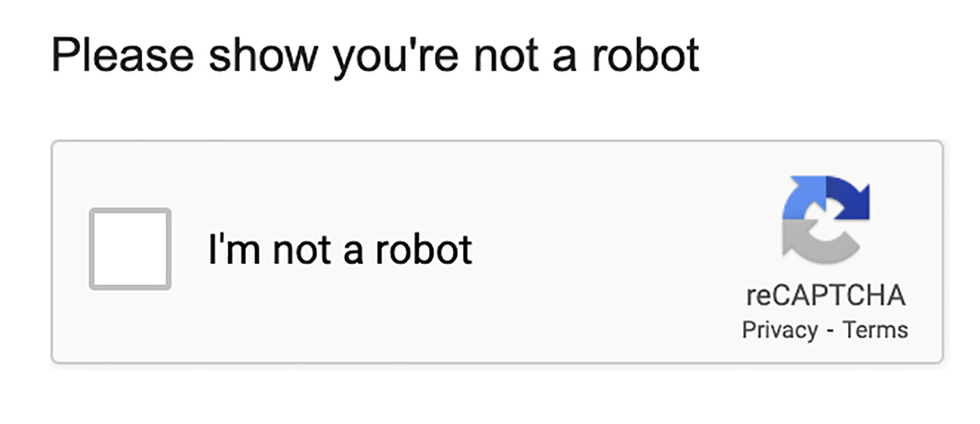Click the "I'm not a robot" label text

340,249
